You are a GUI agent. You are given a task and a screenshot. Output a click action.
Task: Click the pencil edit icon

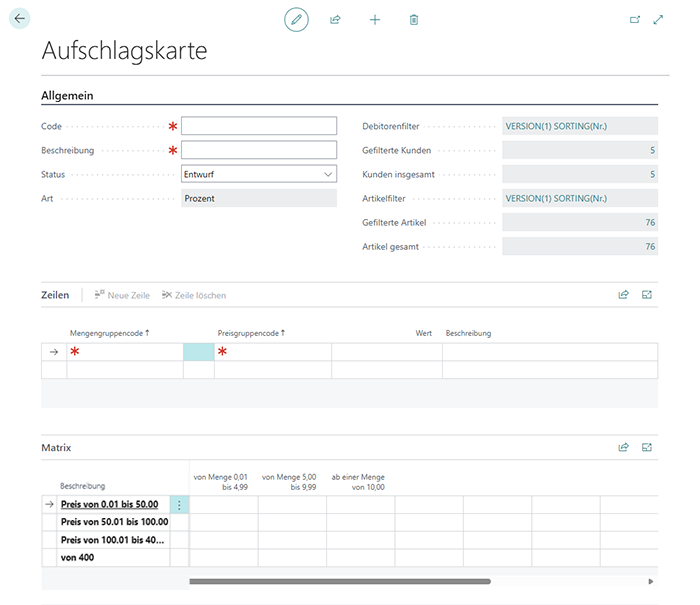(x=296, y=19)
